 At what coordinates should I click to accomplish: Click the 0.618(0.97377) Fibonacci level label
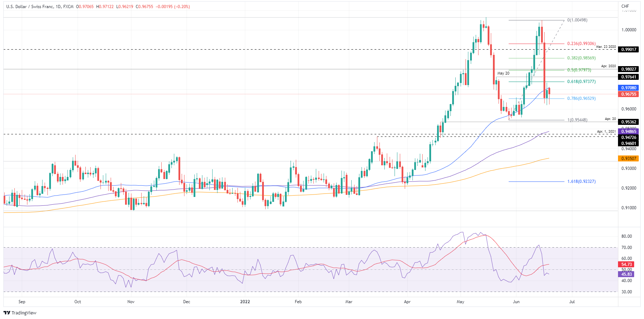[x=581, y=82]
